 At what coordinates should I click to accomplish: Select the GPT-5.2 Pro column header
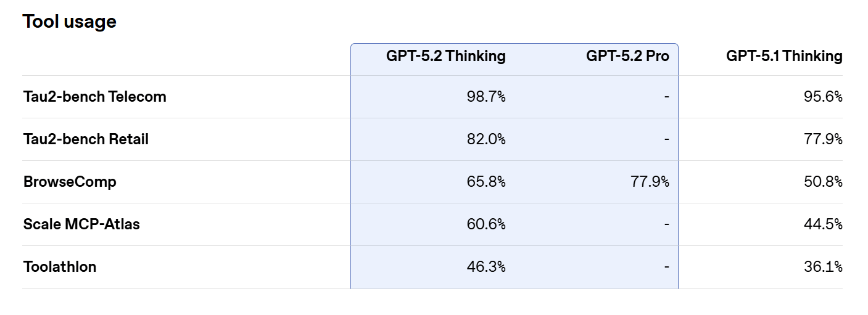(627, 56)
